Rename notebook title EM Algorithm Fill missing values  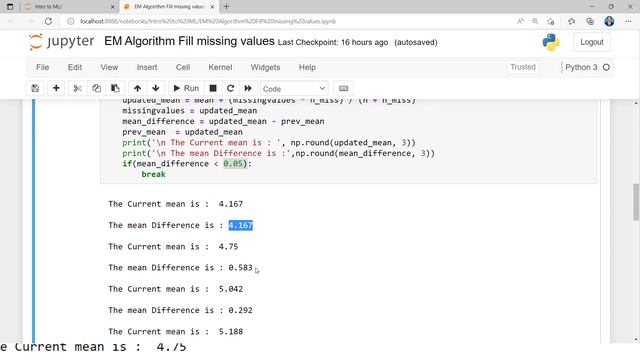189,41
